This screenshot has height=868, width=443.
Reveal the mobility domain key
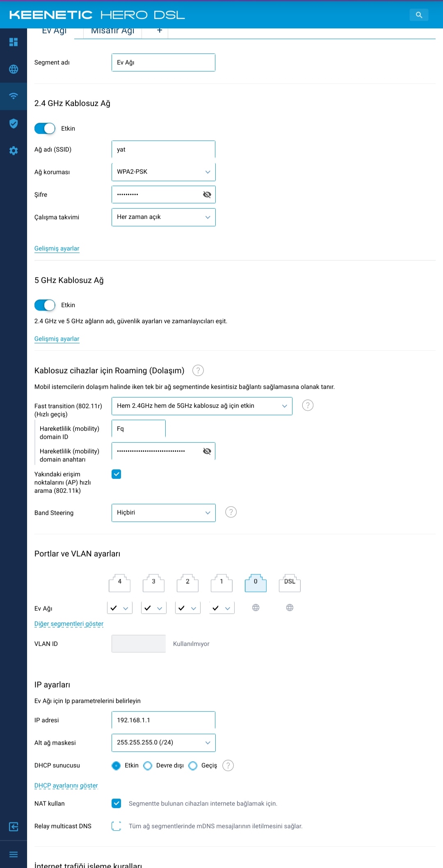(207, 451)
